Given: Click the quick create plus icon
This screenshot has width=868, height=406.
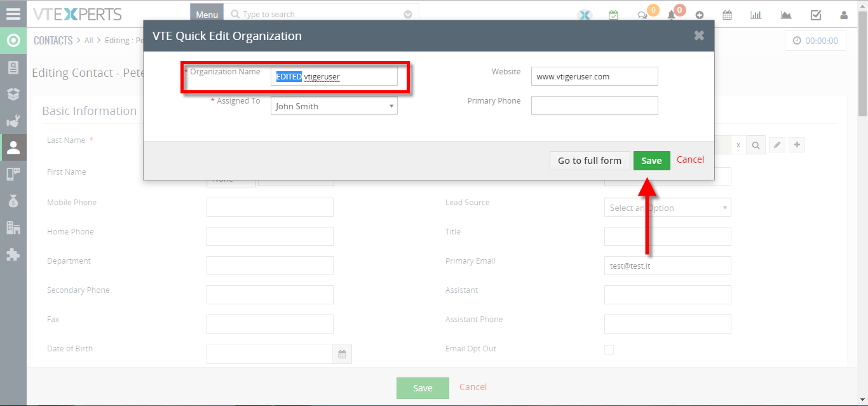Looking at the screenshot, I should [700, 15].
